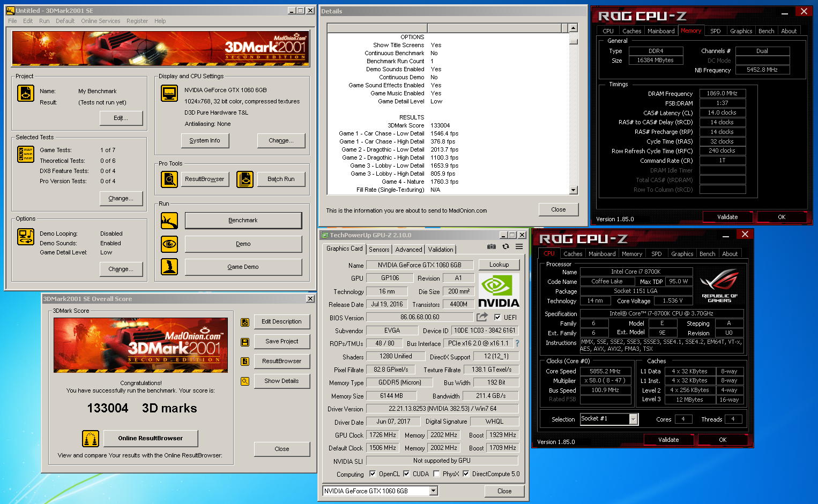
Task: Click the GPU Name field in GPU-Z
Action: [420, 265]
